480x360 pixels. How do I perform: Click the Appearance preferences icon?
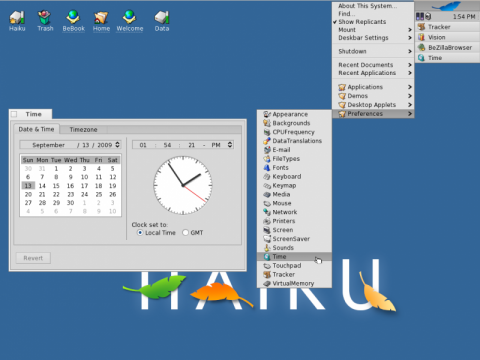[267, 114]
